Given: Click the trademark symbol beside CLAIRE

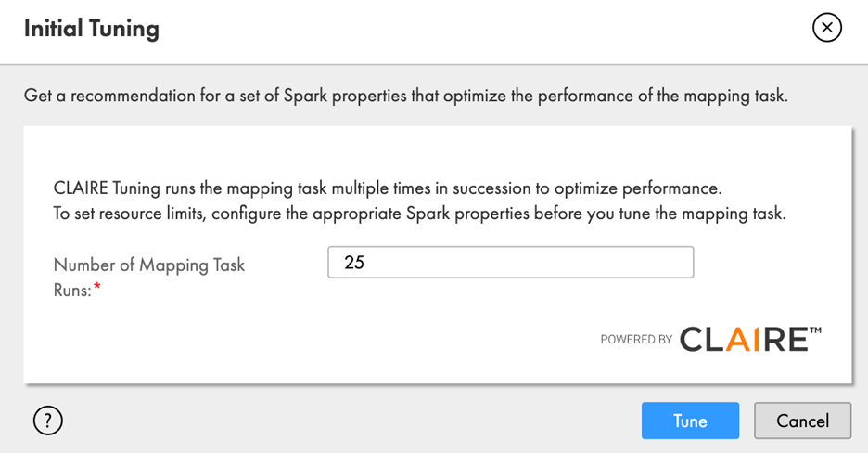Looking at the screenshot, I should point(815,330).
